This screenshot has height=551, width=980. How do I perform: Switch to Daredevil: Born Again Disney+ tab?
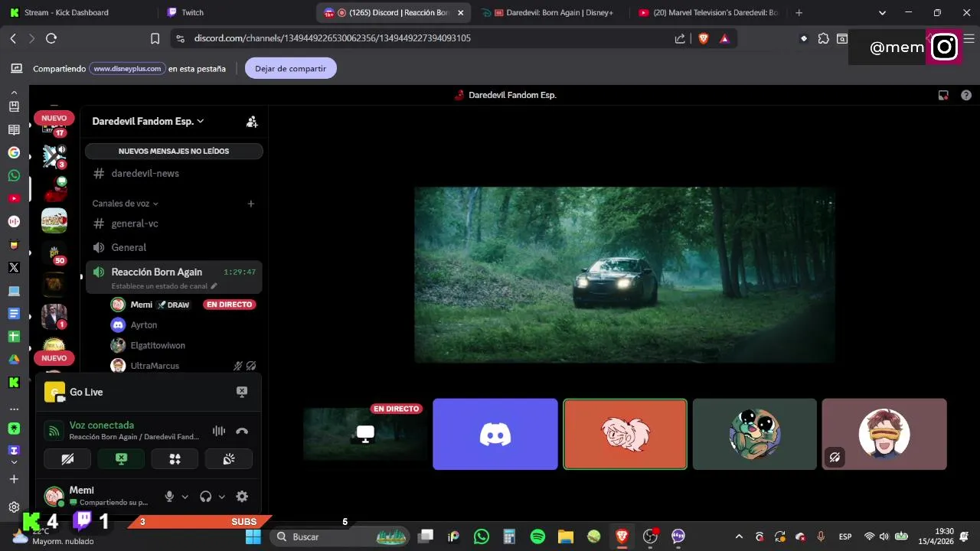(550, 13)
